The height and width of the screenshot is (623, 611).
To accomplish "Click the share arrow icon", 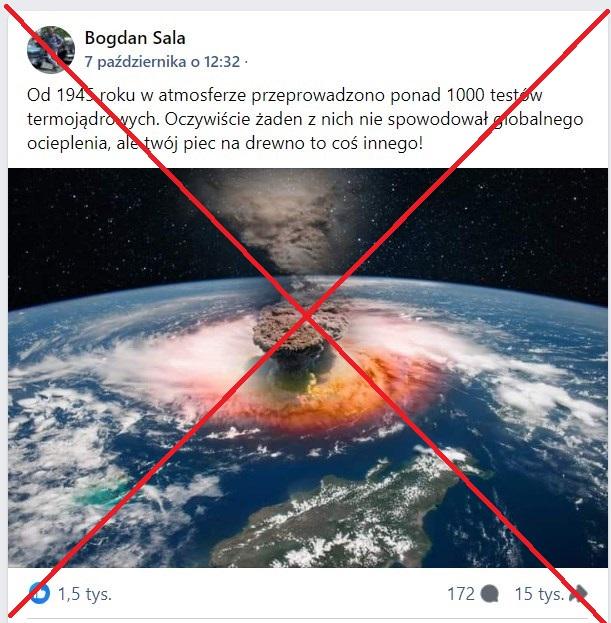I will 578,594.
